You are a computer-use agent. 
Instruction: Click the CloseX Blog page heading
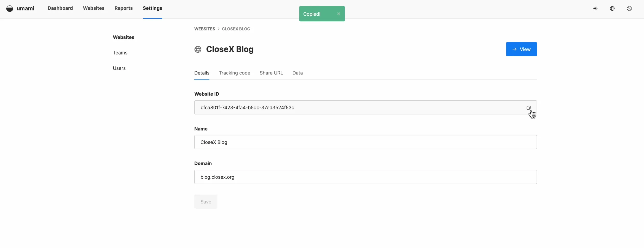click(x=230, y=49)
